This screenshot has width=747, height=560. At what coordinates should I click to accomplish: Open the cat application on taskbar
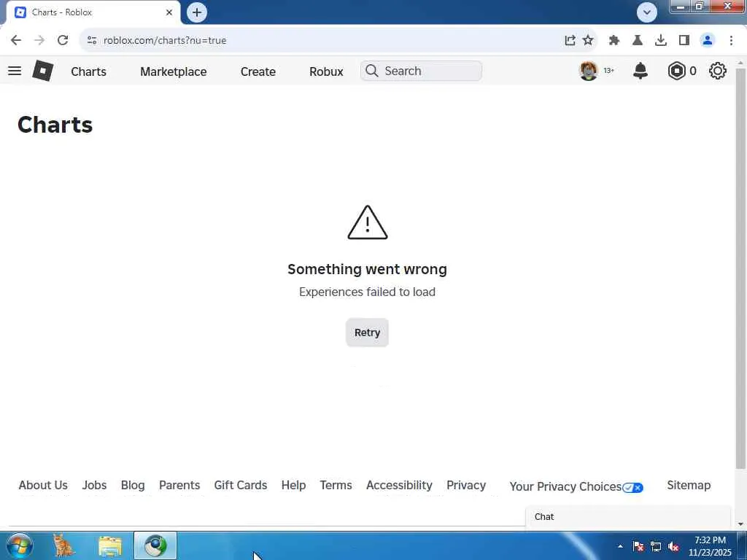(63, 545)
